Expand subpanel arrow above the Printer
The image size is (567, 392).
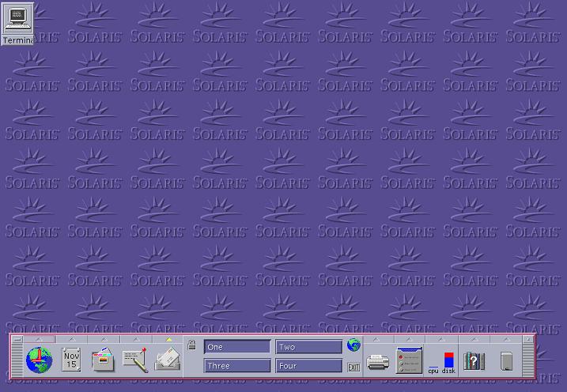pyautogui.click(x=376, y=339)
